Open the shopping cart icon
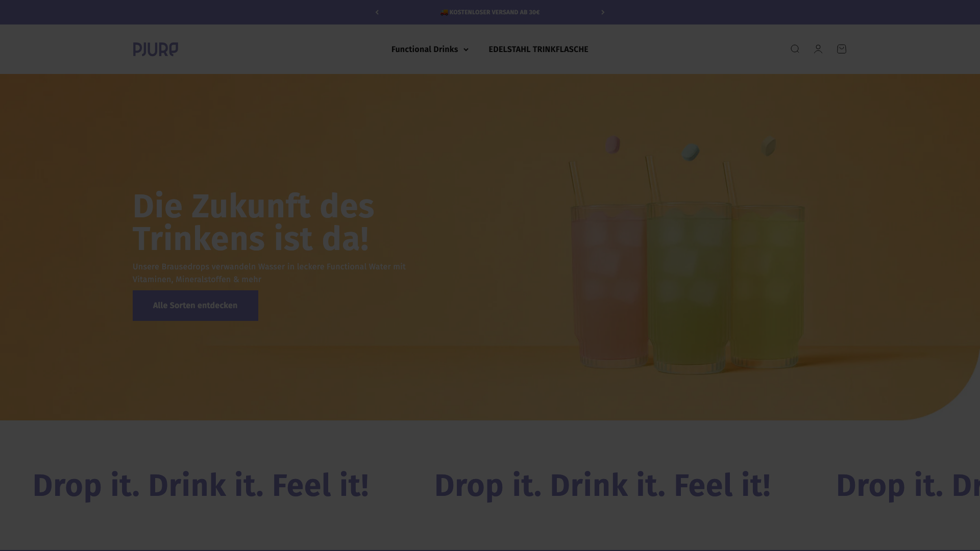Image resolution: width=980 pixels, height=551 pixels. 842,49
